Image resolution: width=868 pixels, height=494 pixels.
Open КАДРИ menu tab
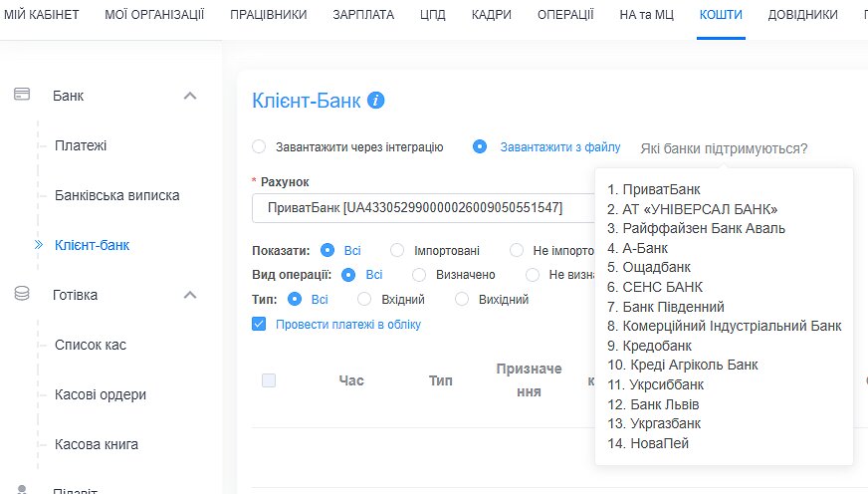[492, 14]
